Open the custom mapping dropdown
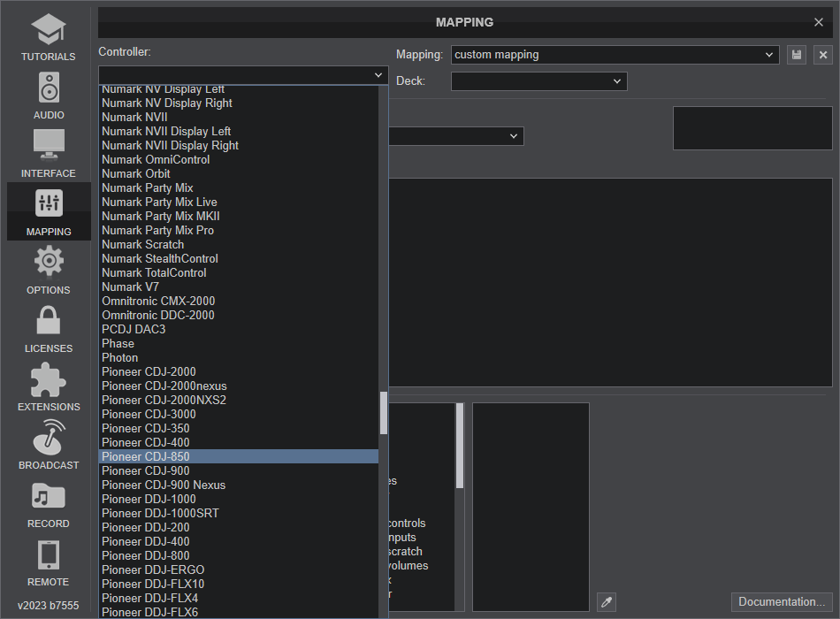Image resolution: width=840 pixels, height=619 pixels. tap(615, 55)
